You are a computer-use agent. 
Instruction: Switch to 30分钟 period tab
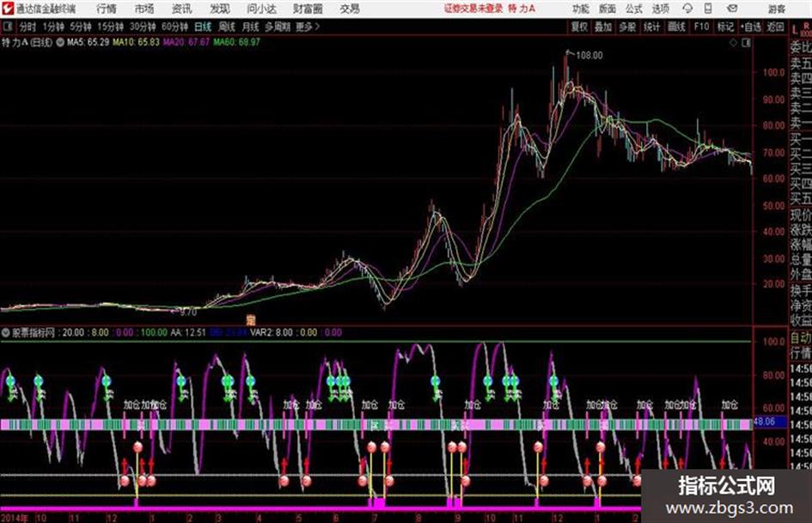[143, 27]
